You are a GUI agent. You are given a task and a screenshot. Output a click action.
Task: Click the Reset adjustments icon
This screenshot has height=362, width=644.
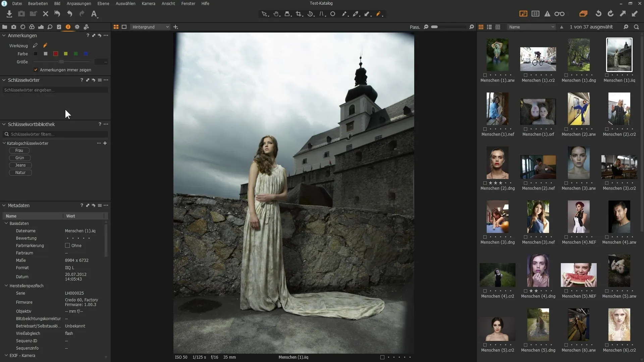click(57, 14)
